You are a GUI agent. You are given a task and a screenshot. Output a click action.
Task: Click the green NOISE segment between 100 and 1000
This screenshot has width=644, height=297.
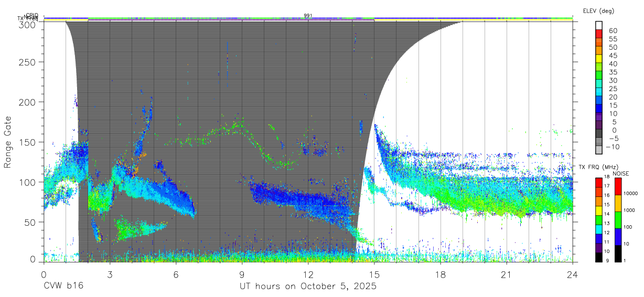(618, 219)
